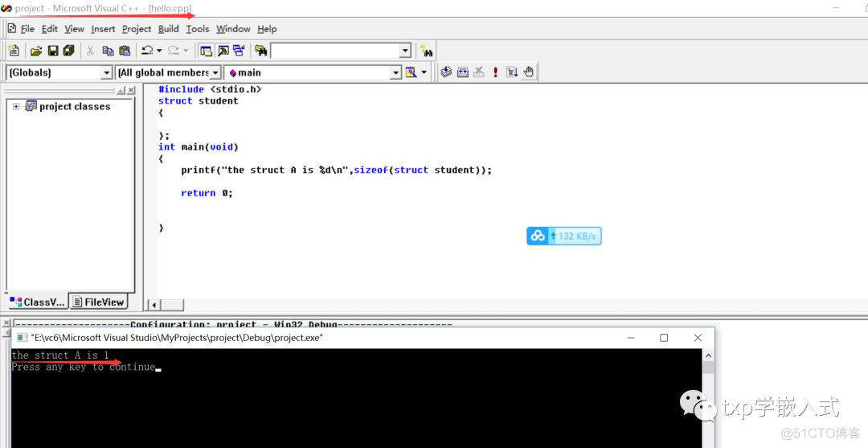Minimize the project.exe console window
This screenshot has height=448, width=868.
tap(630, 338)
